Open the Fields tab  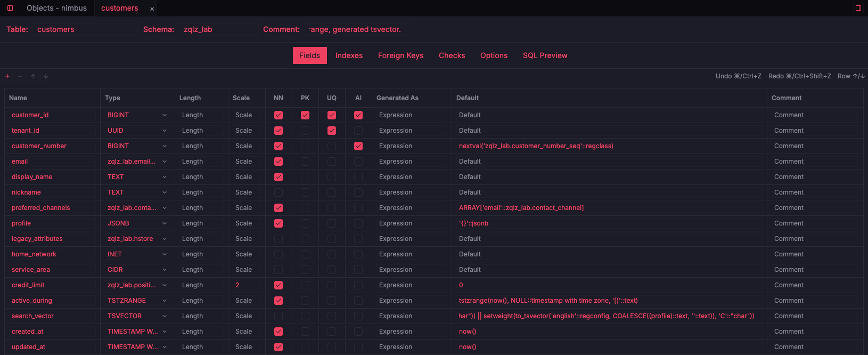[310, 55]
